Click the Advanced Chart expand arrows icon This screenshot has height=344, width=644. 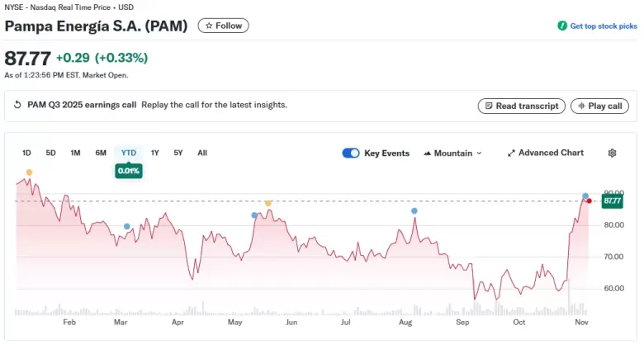point(511,153)
